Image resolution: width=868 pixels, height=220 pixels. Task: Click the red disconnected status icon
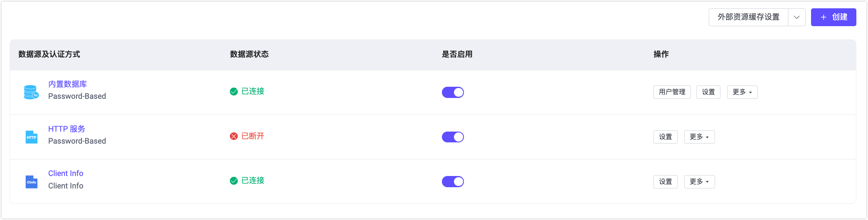pyautogui.click(x=234, y=136)
